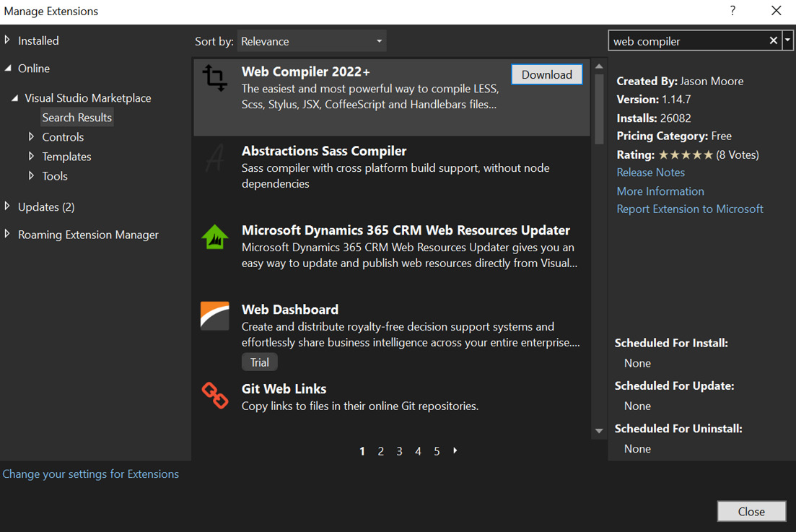Expand the Tools node
Screen dimensions: 796x532
tap(32, 175)
